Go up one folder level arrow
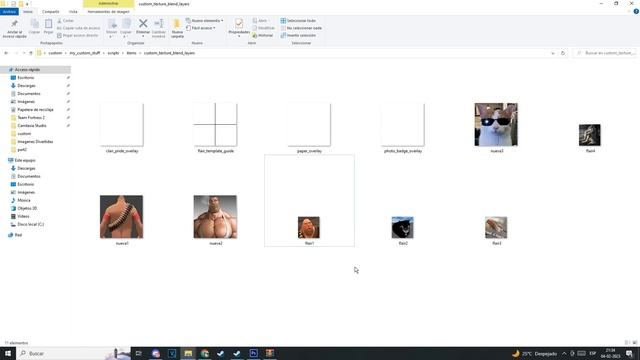640x360 pixels. (31, 53)
